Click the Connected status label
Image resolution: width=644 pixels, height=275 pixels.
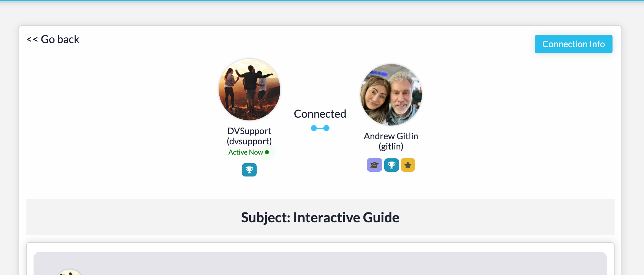pyautogui.click(x=320, y=114)
